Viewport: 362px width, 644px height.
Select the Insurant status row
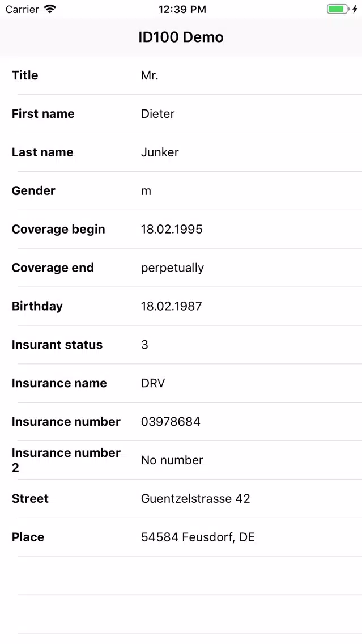[x=181, y=345]
